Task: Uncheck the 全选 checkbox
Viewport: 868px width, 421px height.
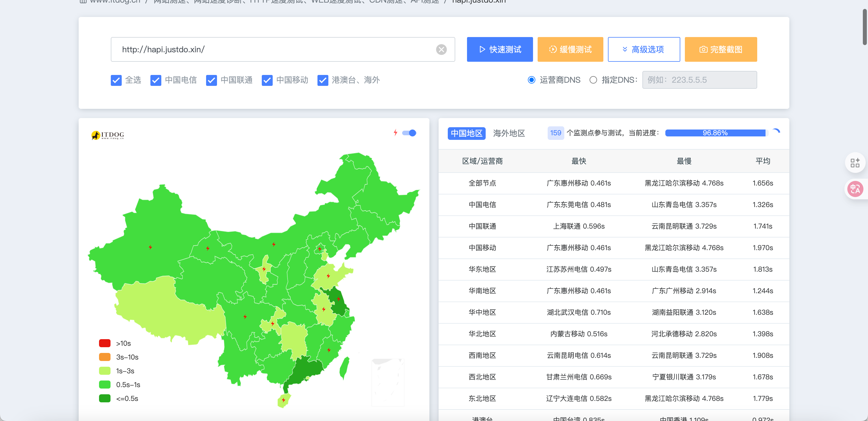Action: click(x=116, y=80)
